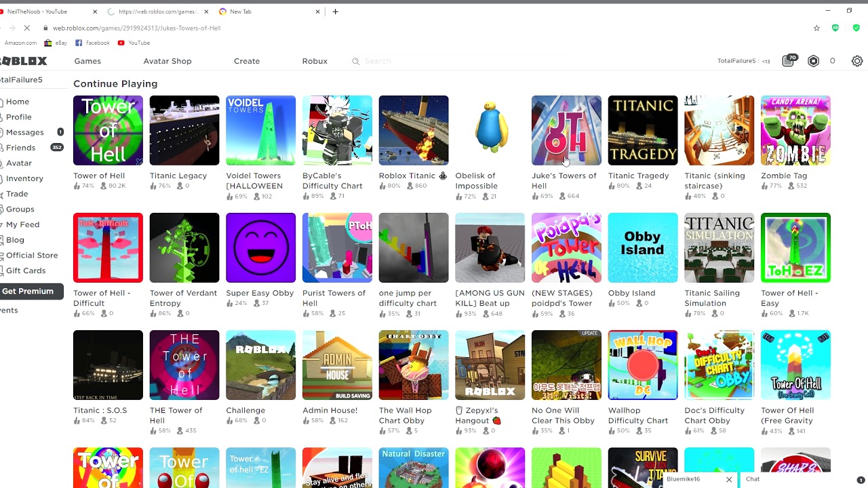Open a new browser tab with plus

(x=335, y=12)
